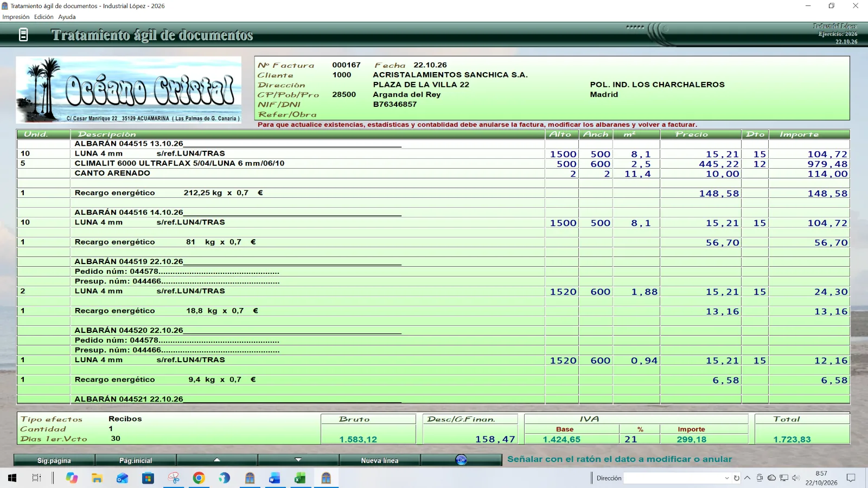The image size is (868, 488).
Task: Click the Dirección taskbar input field
Action: tap(673, 478)
